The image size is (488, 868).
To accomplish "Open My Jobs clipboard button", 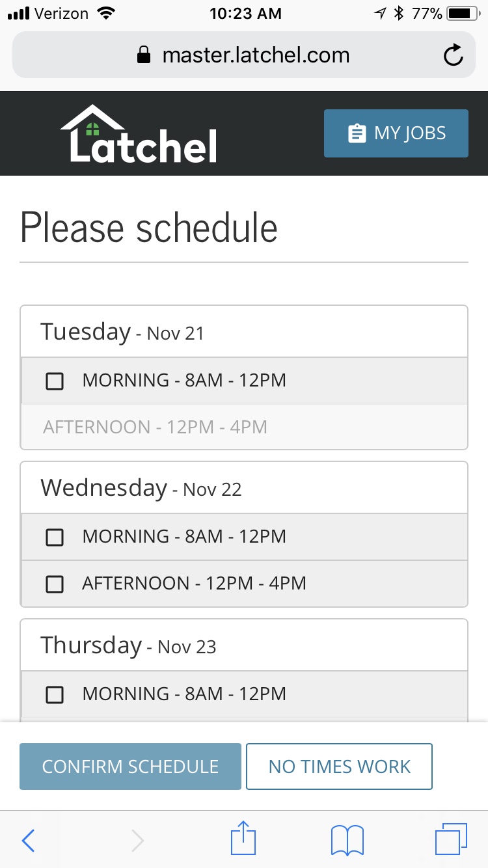I will [x=396, y=133].
